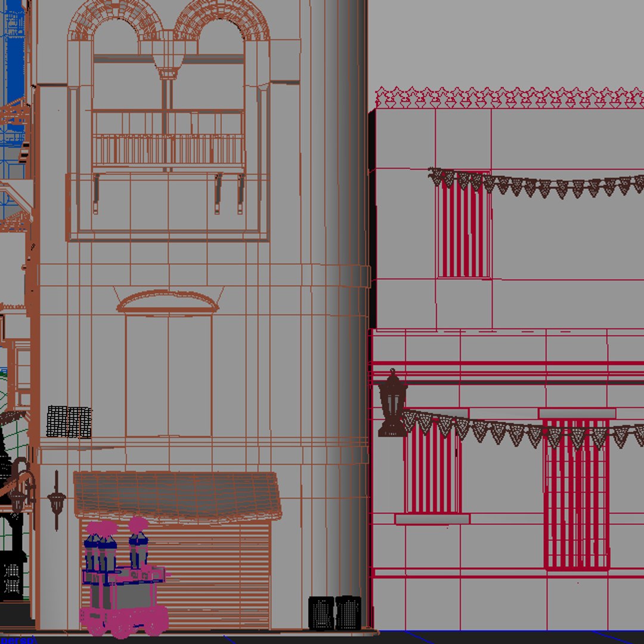Select the right arch above the balcony
This screenshot has height=644, width=644.
(x=222, y=20)
